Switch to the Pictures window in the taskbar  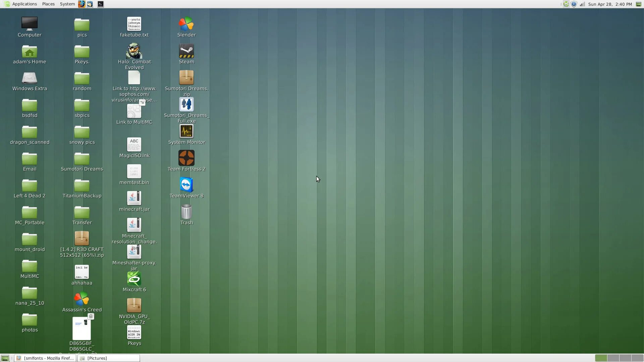coord(108,358)
